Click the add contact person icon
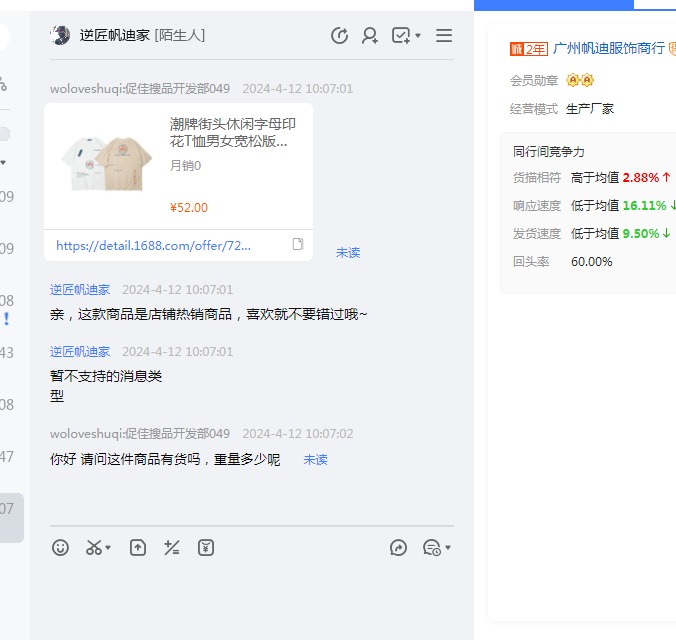The width and height of the screenshot is (676, 640). (x=370, y=36)
